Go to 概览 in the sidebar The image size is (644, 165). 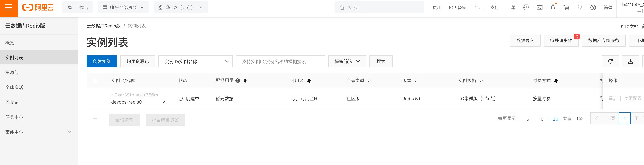tap(10, 43)
